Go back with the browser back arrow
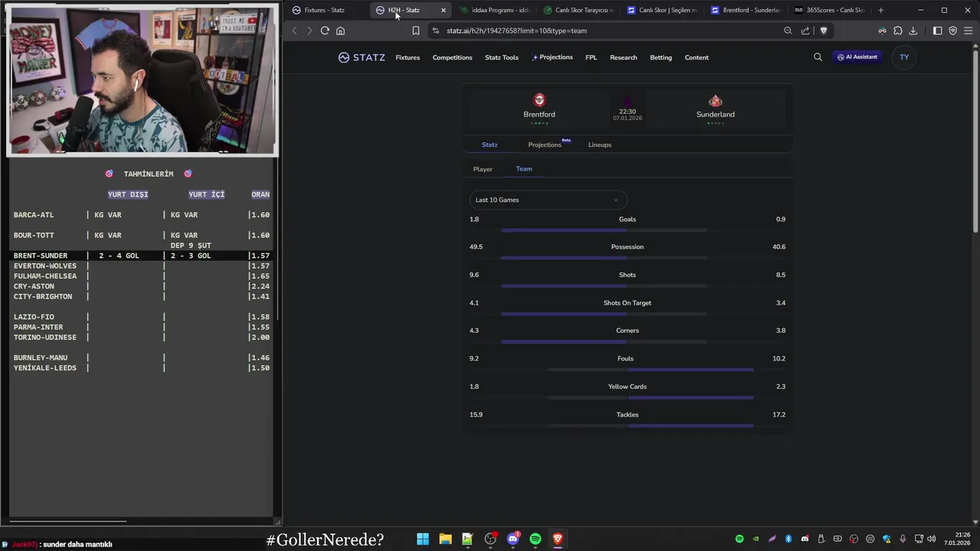 click(x=295, y=31)
